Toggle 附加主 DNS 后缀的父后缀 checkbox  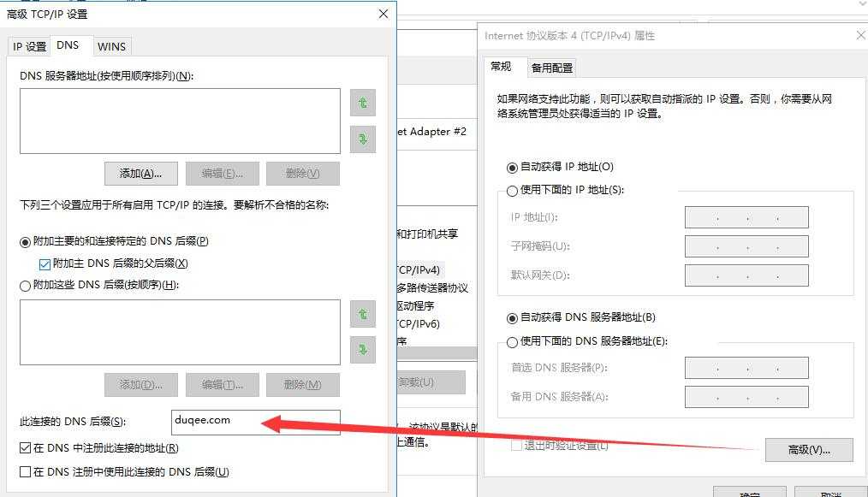[114, 263]
